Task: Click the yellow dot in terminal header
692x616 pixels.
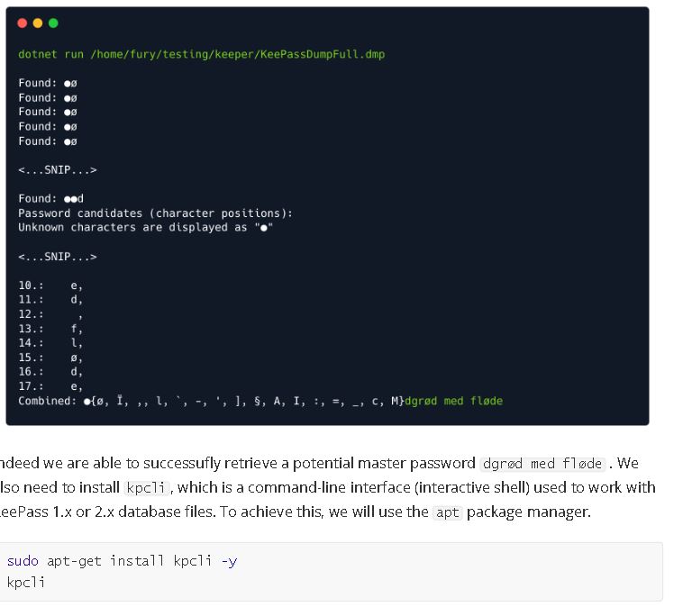Action: click(38, 23)
